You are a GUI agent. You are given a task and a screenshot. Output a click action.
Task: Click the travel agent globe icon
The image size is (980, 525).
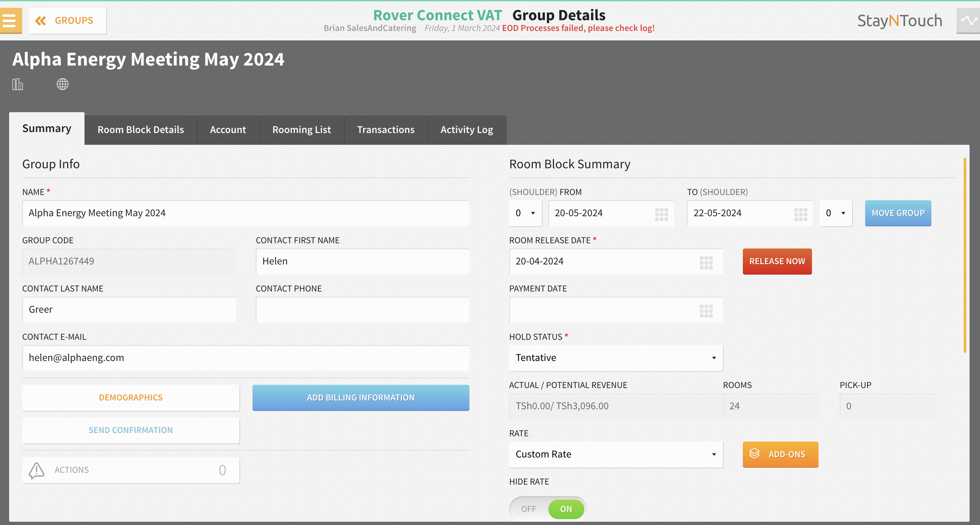(x=62, y=84)
